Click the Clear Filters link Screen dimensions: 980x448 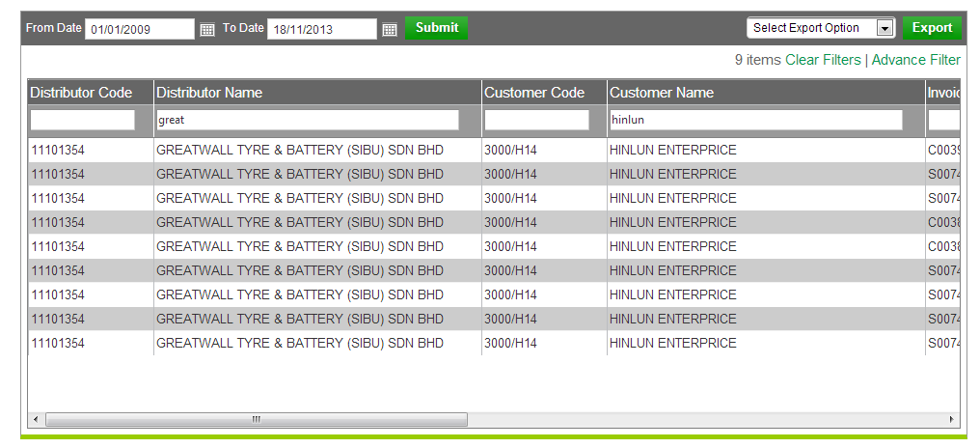[x=823, y=60]
